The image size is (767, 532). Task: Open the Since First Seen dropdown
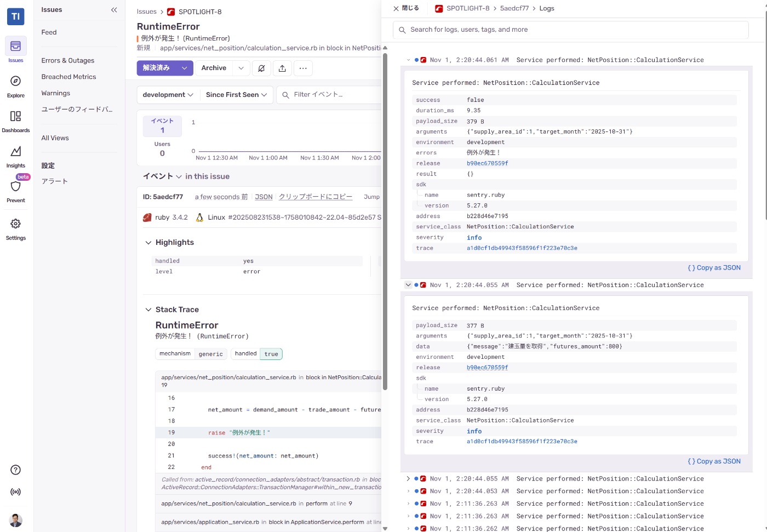coord(237,95)
